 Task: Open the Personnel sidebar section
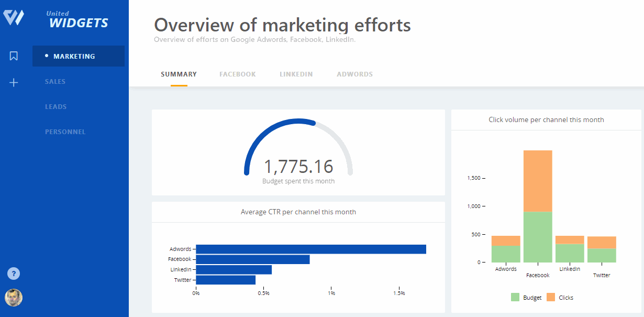(65, 132)
